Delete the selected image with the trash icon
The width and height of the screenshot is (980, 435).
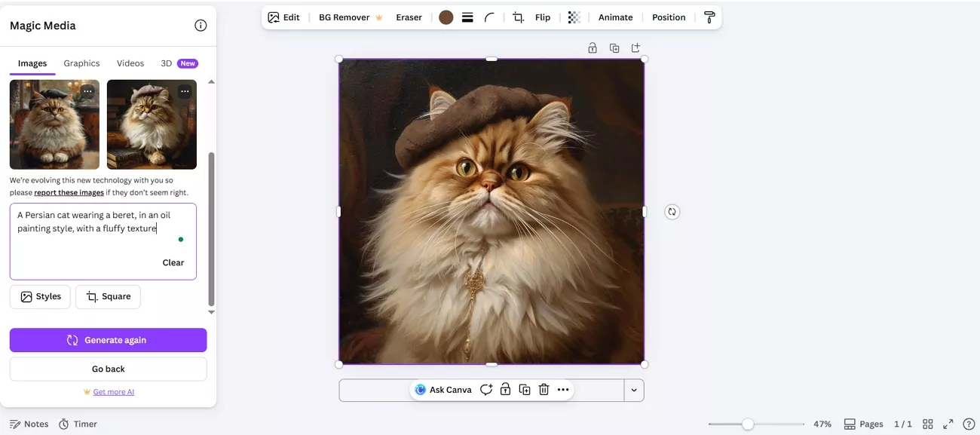[x=544, y=389]
